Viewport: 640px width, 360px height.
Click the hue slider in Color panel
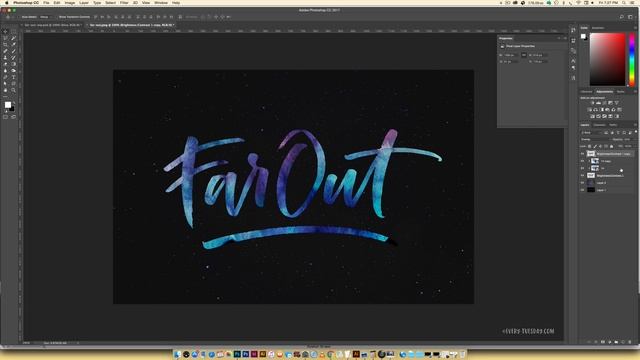(x=632, y=59)
